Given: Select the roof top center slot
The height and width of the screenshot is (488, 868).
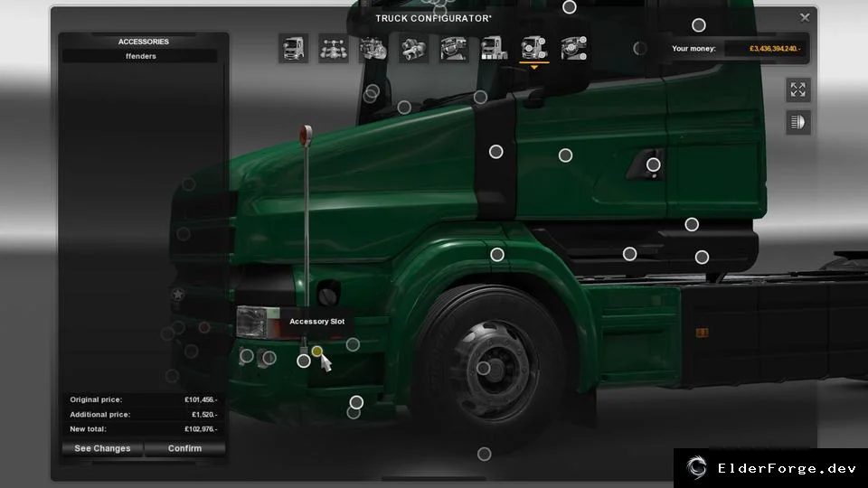Looking at the screenshot, I should tap(569, 7).
